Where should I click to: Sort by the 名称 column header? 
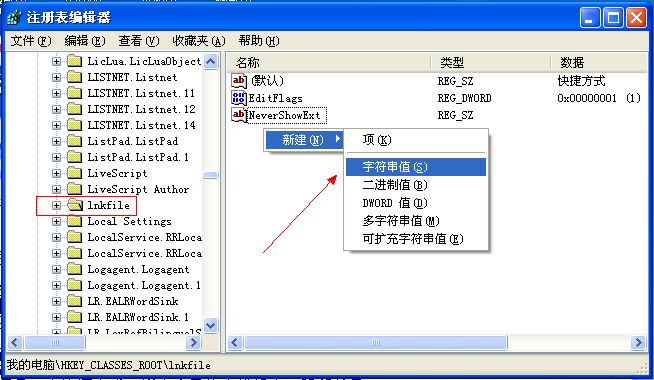[329, 63]
